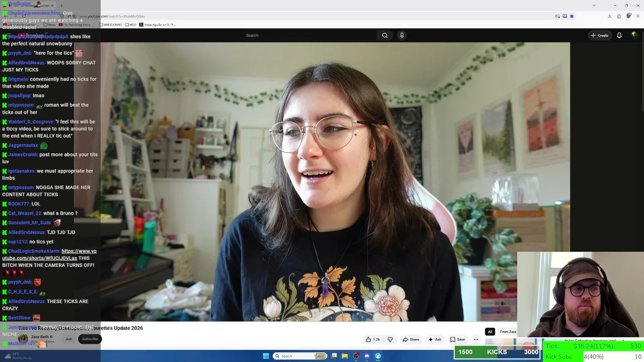Open the youtube.com shorts link in chat
The width and height of the screenshot is (644, 362).
(49, 254)
